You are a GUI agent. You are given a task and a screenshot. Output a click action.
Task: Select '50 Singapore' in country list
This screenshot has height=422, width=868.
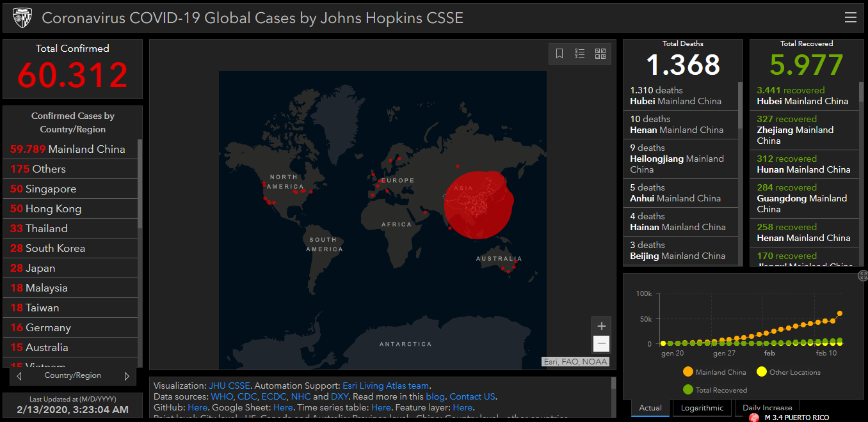70,189
